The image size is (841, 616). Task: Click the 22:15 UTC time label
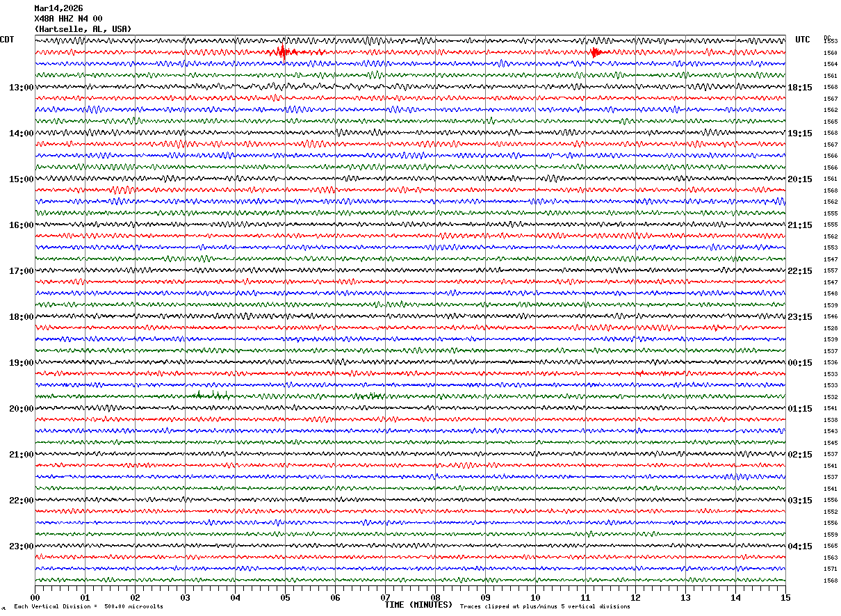pos(800,271)
